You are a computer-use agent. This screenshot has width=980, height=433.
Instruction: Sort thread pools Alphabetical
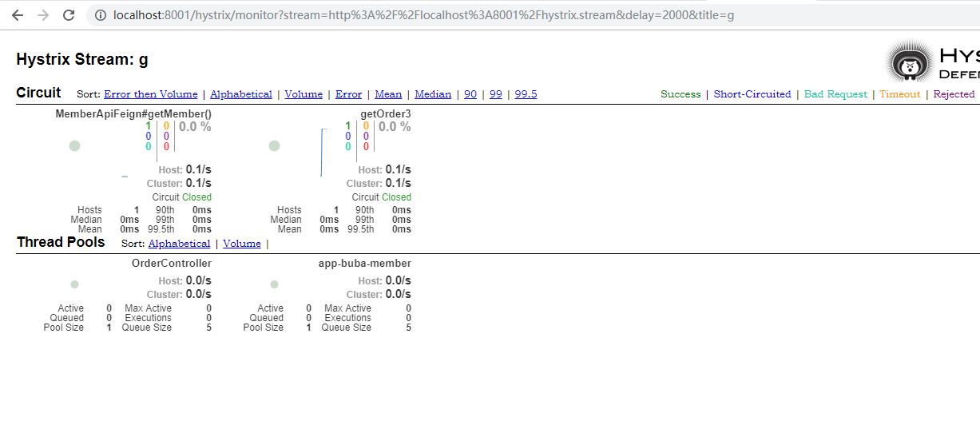tap(179, 244)
